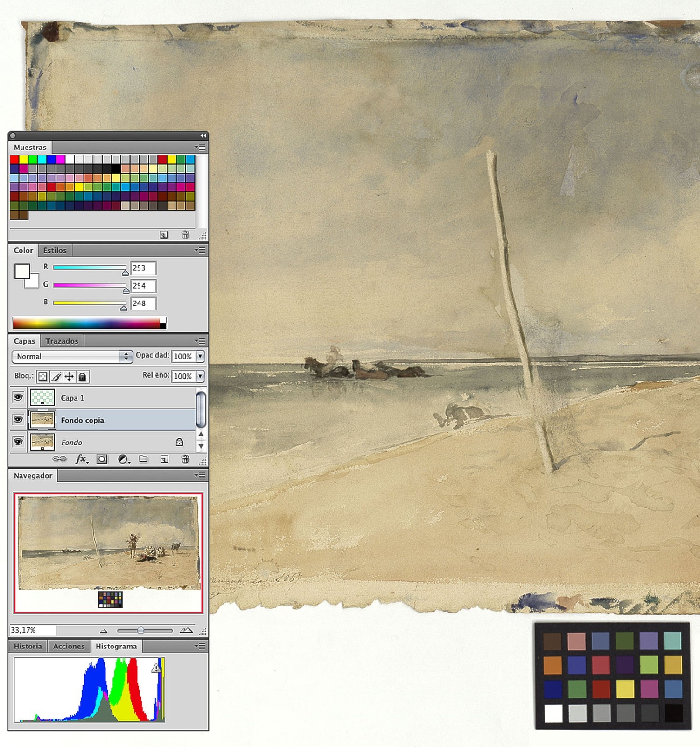The width and height of the screenshot is (700, 747).
Task: Delete swatch using Muestras trash icon
Action: [x=185, y=234]
